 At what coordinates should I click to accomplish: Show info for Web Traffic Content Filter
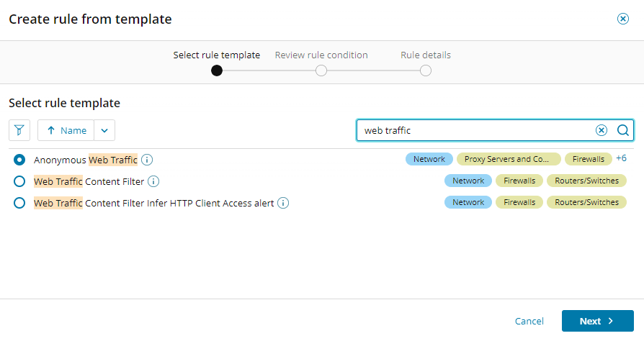(x=153, y=181)
